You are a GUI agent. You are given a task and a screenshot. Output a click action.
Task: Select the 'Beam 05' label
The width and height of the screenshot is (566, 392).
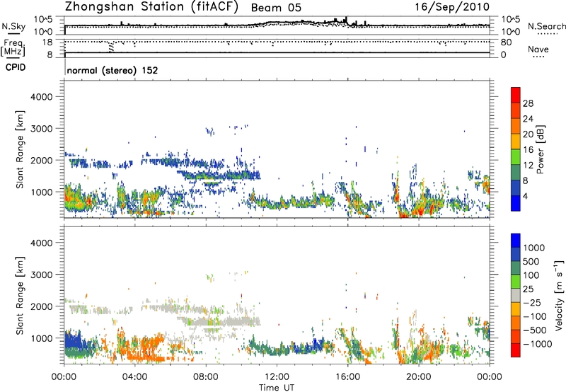(276, 8)
